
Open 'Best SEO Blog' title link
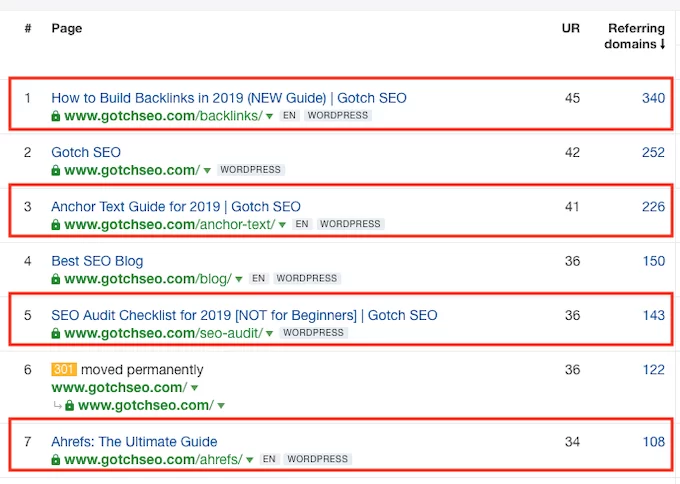(x=97, y=261)
